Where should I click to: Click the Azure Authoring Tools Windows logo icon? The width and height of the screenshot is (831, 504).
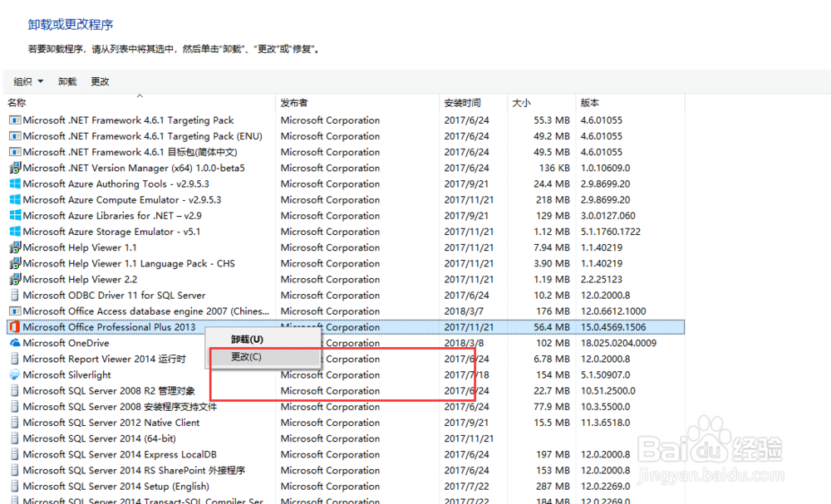[15, 183]
